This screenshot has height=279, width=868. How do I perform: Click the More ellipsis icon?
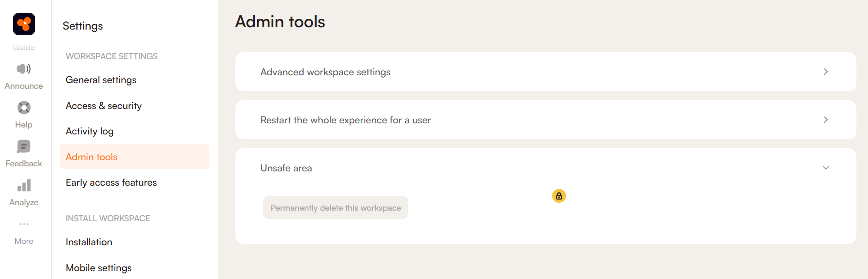(x=24, y=224)
